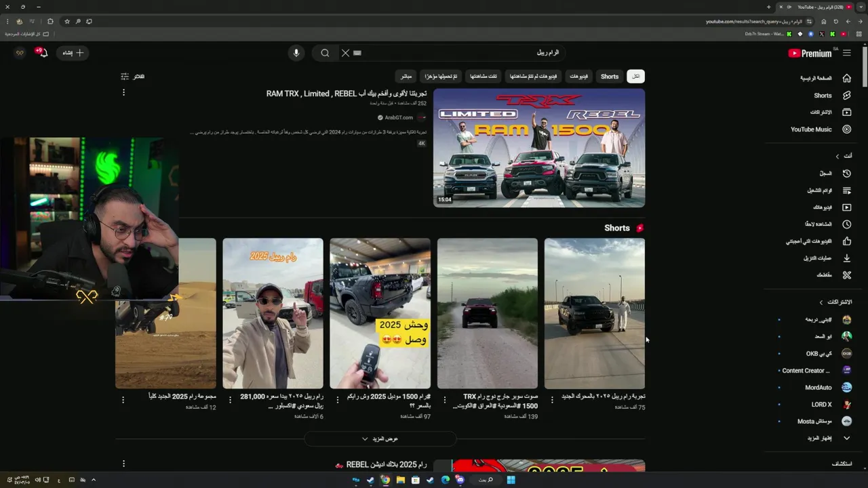Viewport: 868px width, 488px height.
Task: Open Chrome extensions puzzle icon
Action: [50, 22]
